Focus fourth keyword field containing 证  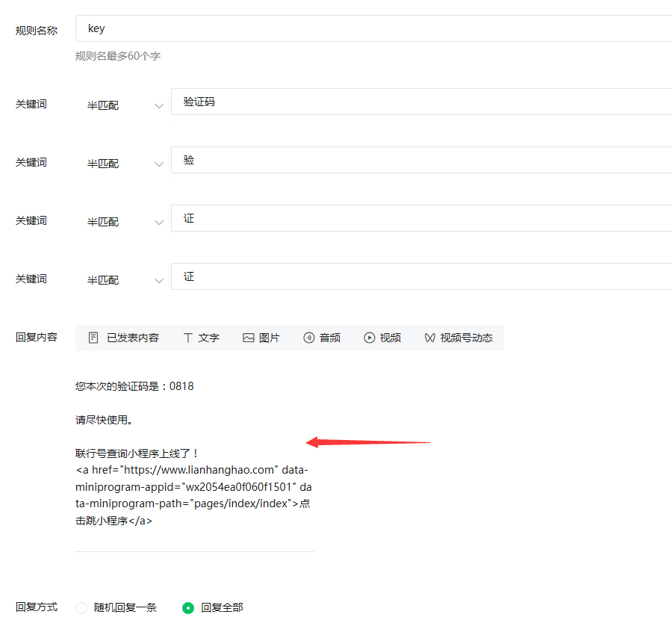422,276
